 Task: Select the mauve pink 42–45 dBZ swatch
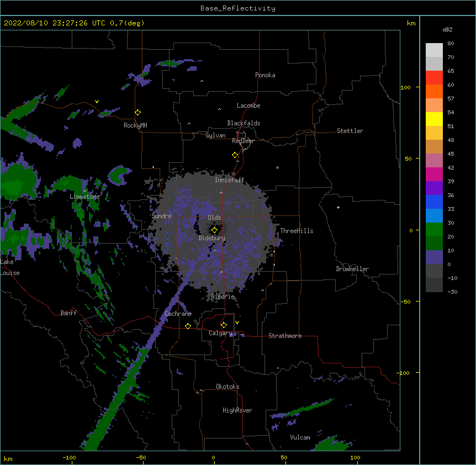[x=434, y=161]
